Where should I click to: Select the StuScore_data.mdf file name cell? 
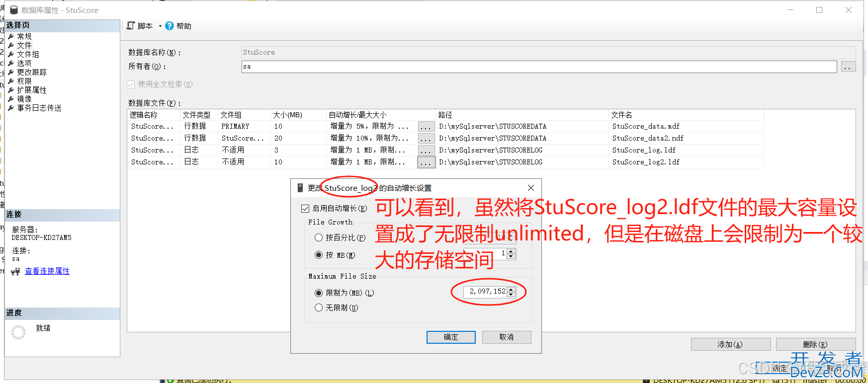click(x=686, y=127)
